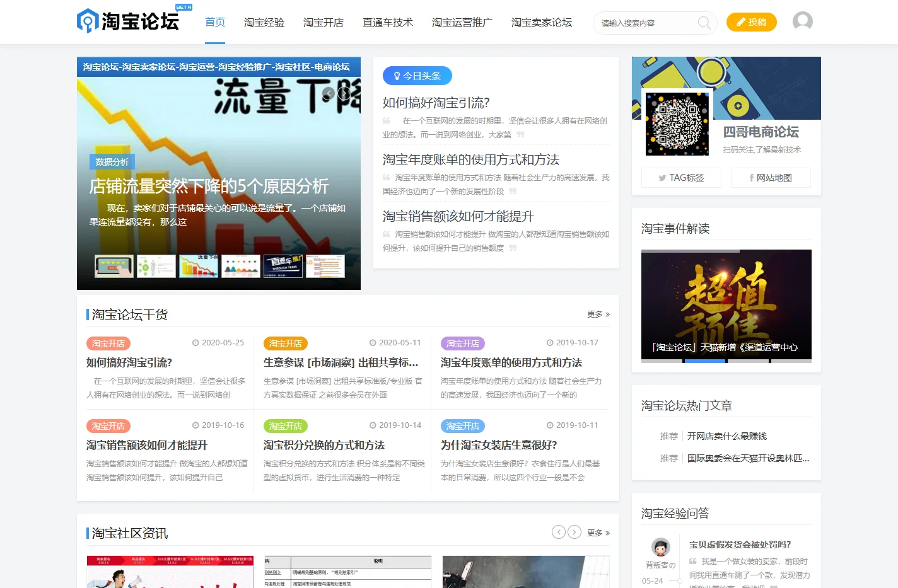Image resolution: width=898 pixels, height=588 pixels.
Task: Open the 淘宝开店 nav item
Action: click(324, 22)
